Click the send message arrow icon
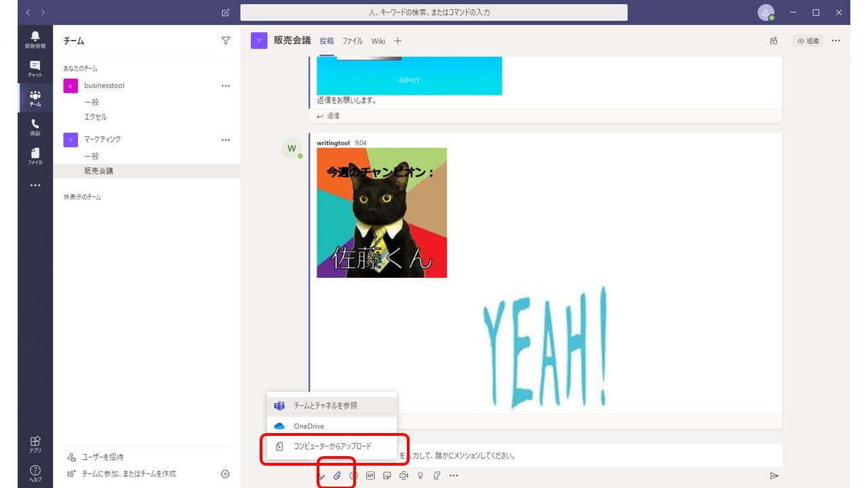The height and width of the screenshot is (488, 868). coord(774,476)
